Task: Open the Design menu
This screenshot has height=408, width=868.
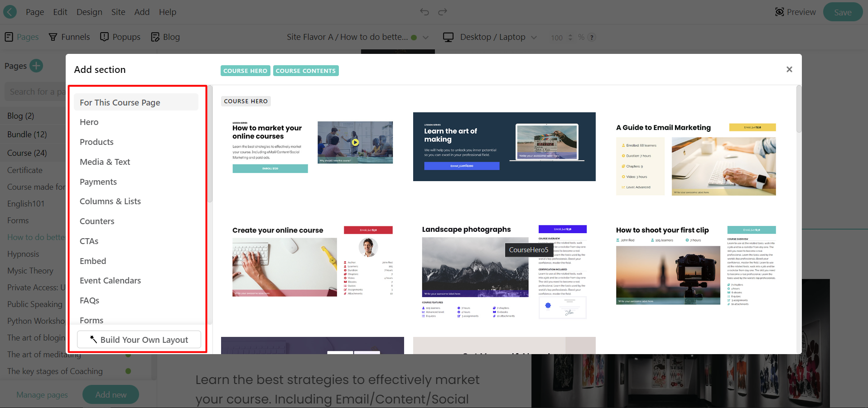Action: (x=89, y=12)
